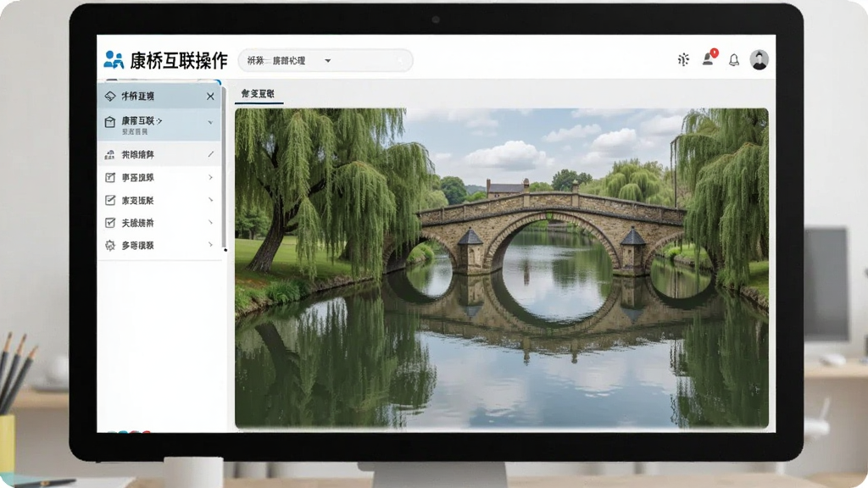Viewport: 868px width, 488px height.
Task: Expand the "夫" sidebar row using its chevron
Action: [210, 223]
